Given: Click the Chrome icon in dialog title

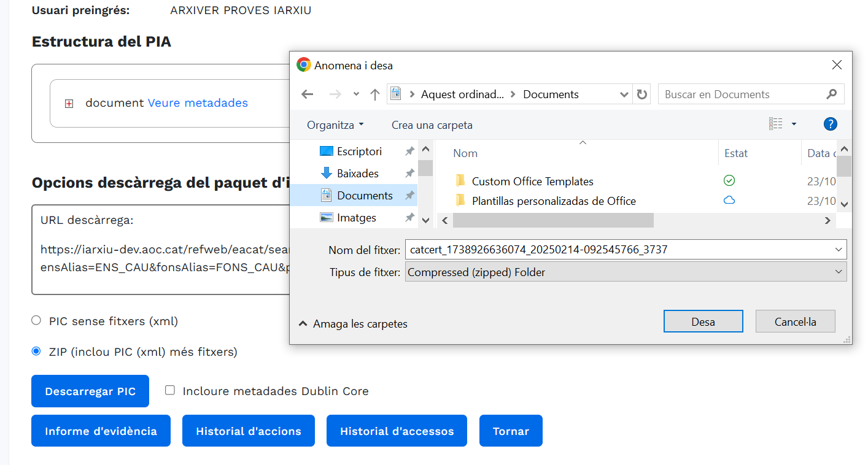Looking at the screenshot, I should 303,65.
